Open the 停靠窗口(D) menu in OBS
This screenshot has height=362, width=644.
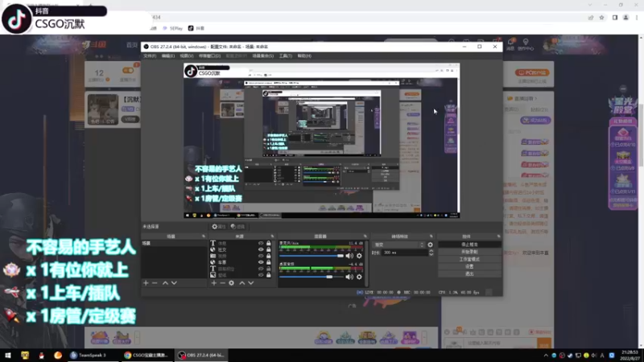click(x=209, y=56)
